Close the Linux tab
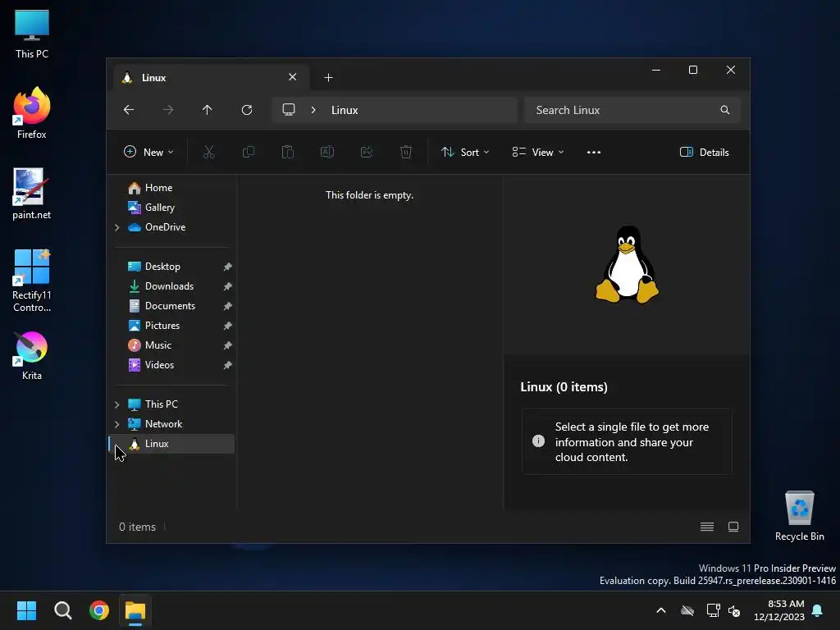Screen dimensions: 840x630 [293, 77]
